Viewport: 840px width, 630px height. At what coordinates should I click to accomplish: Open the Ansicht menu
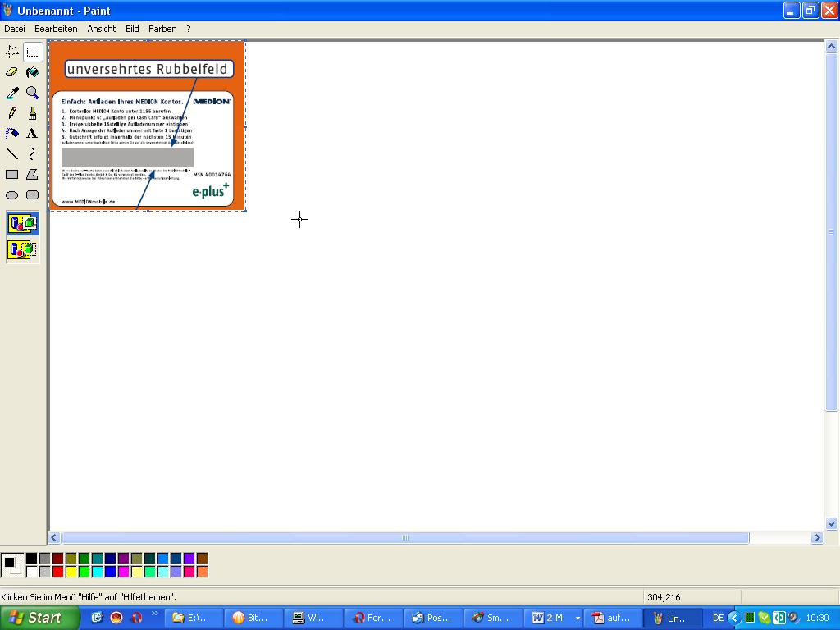[101, 29]
